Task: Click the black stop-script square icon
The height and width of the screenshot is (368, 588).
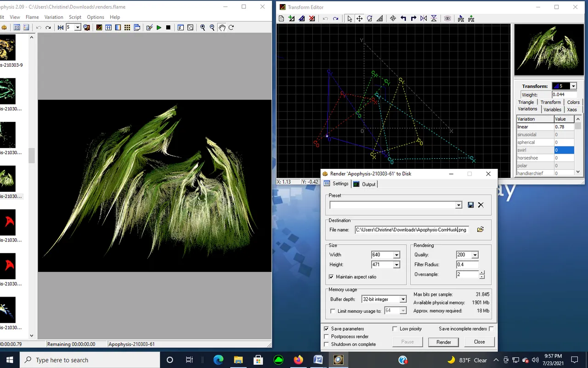Action: click(168, 28)
